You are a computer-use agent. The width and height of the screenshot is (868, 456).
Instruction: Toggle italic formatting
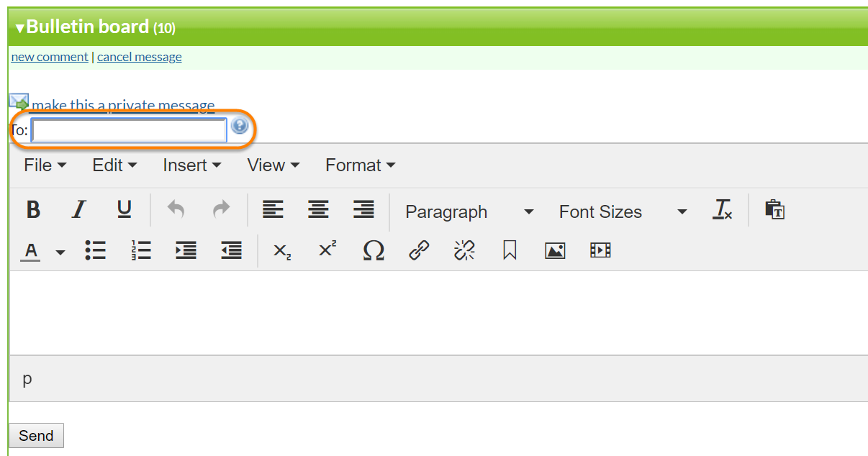(x=78, y=210)
